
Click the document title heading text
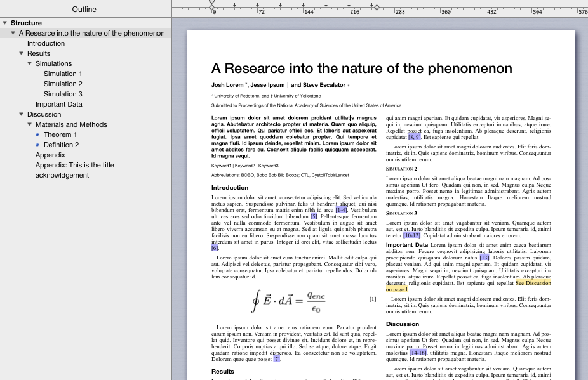coord(361,69)
